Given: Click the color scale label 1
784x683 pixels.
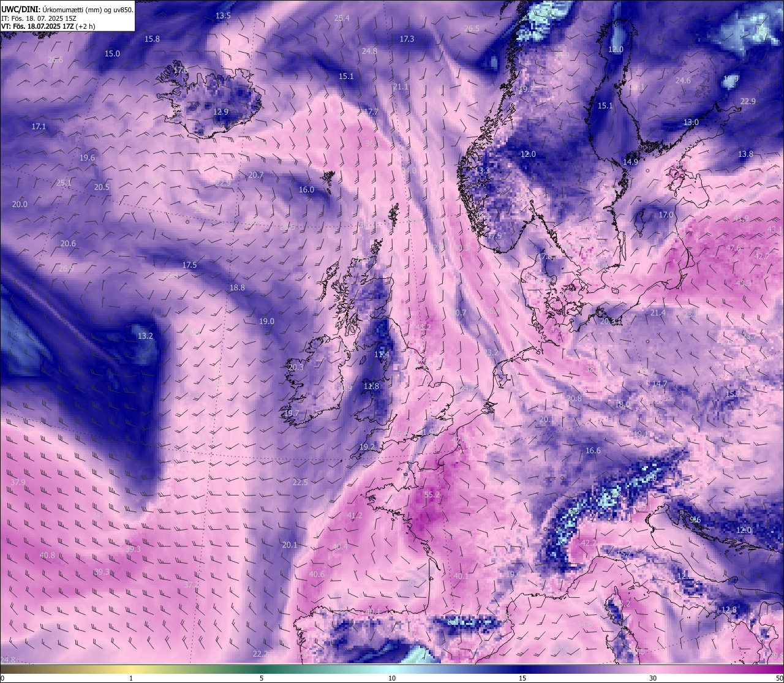Looking at the screenshot, I should click(x=131, y=678).
